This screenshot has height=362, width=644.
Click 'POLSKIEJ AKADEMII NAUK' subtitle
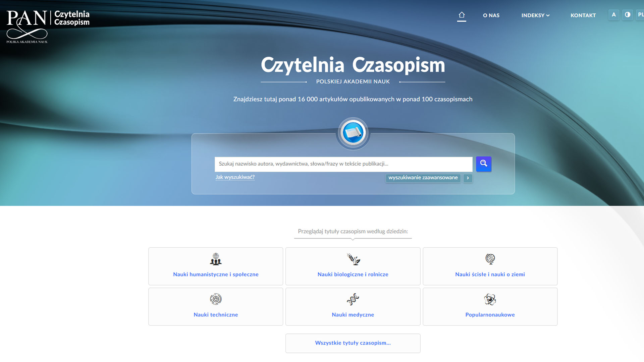point(353,81)
